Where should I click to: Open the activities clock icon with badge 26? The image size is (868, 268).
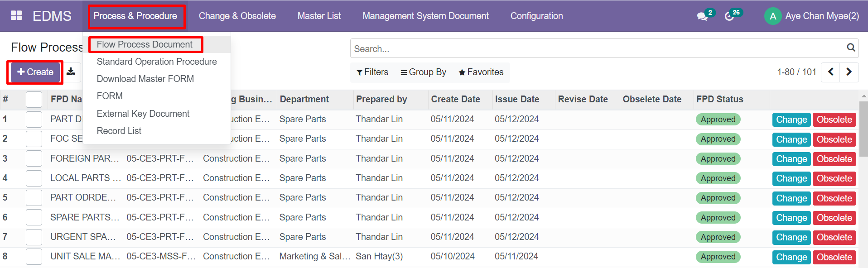[x=729, y=16]
